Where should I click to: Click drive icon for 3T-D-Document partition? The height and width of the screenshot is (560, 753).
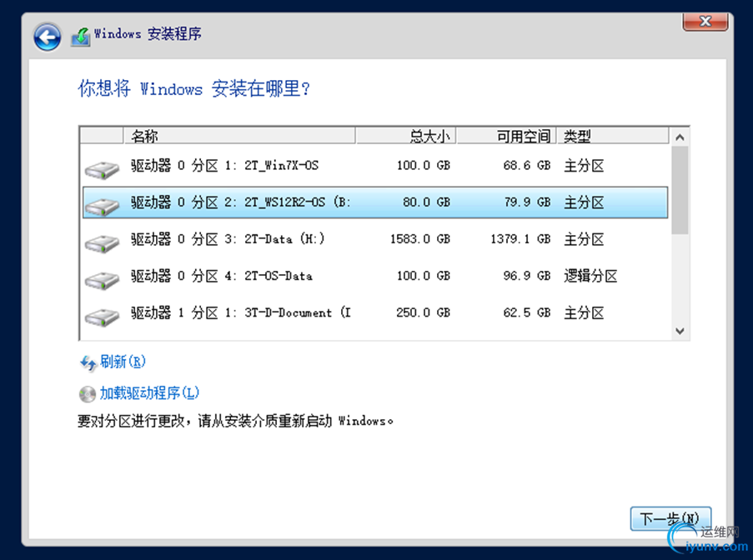(x=102, y=317)
